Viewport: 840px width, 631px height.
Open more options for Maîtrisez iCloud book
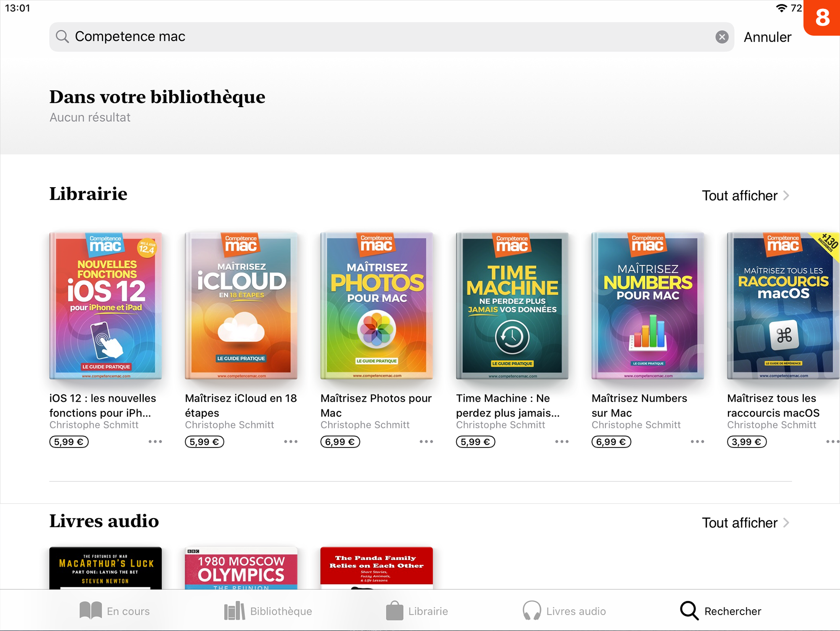291,442
